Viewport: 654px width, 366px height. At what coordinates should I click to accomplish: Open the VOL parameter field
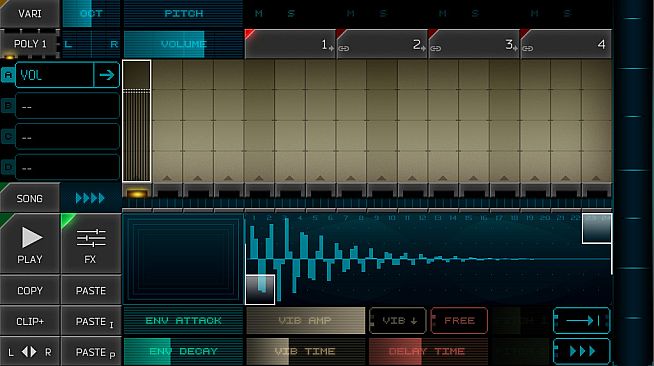(54, 75)
